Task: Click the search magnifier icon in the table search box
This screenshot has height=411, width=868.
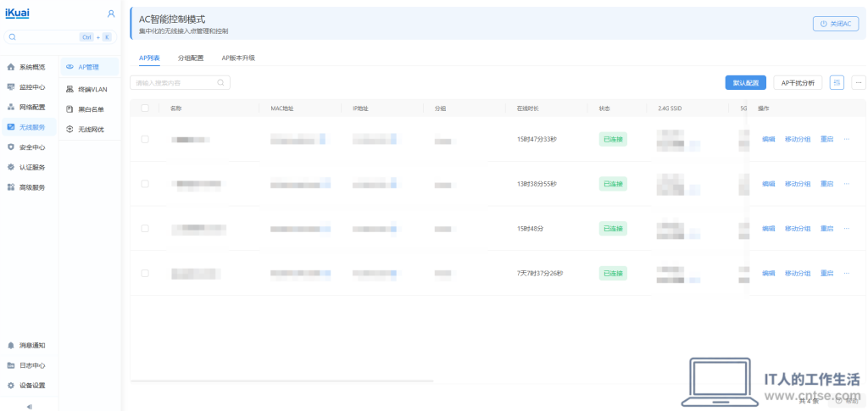Action: pyautogui.click(x=220, y=83)
